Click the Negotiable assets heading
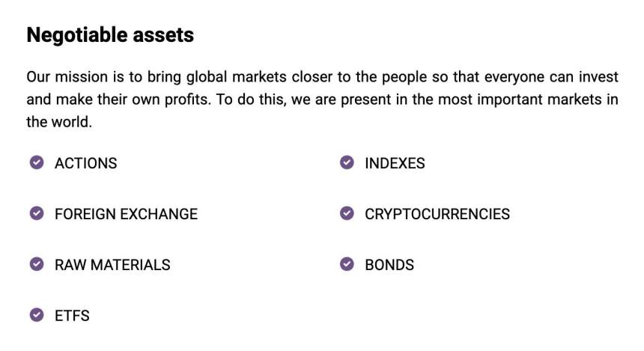The image size is (644, 351). point(110,34)
